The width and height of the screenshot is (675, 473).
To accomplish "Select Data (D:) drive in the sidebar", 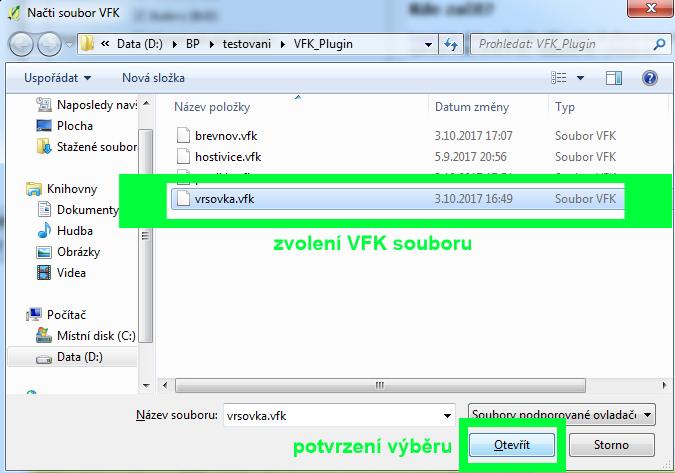I will tap(72, 357).
